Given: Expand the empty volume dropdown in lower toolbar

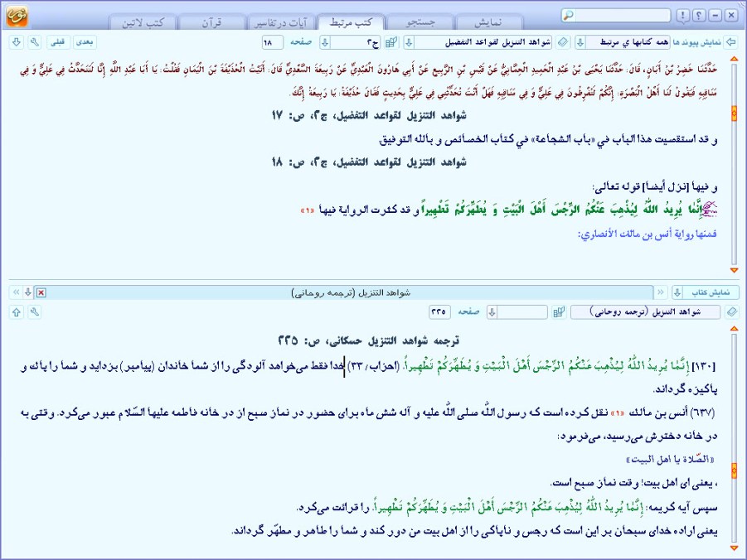Looking at the screenshot, I should pyautogui.click(x=492, y=312).
